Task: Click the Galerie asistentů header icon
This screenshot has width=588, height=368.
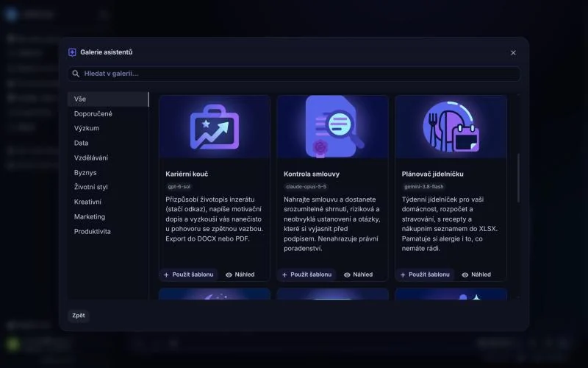Action: click(x=72, y=52)
